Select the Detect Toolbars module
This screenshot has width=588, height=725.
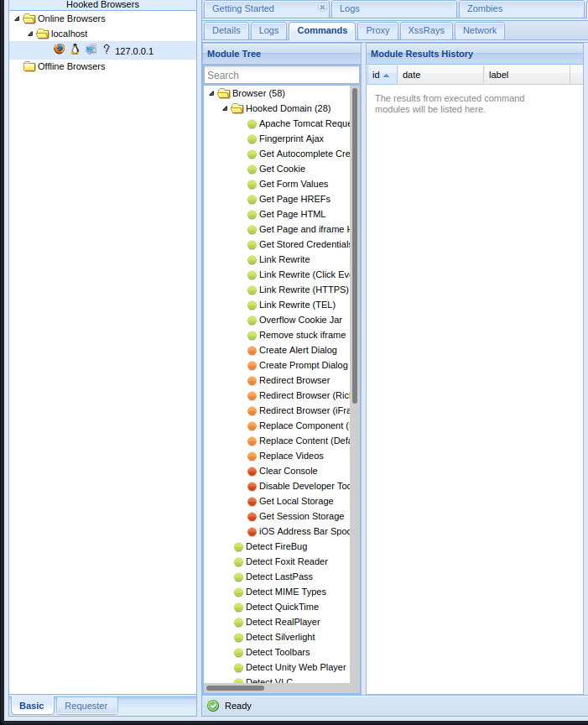click(278, 652)
